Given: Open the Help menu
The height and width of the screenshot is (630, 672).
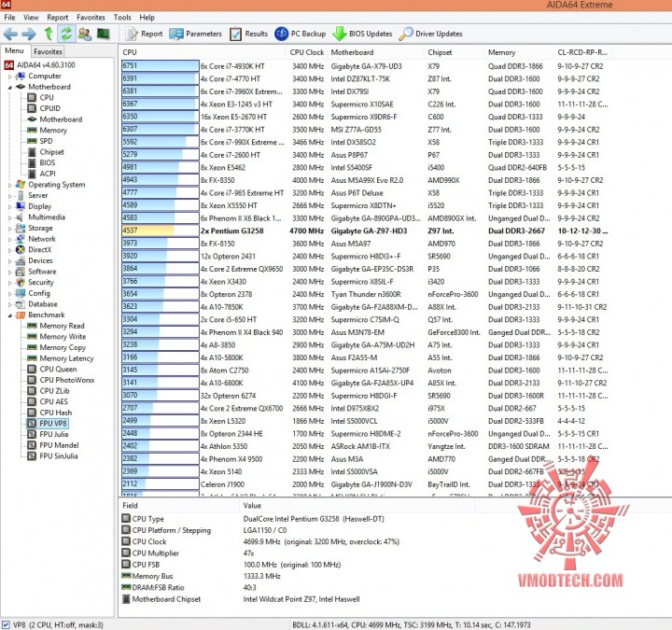Looking at the screenshot, I should click(x=147, y=18).
